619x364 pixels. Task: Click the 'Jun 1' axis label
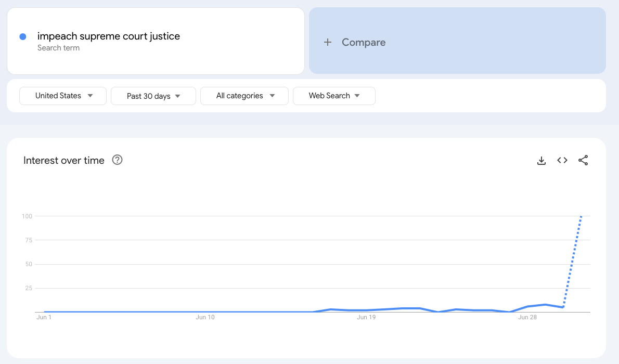44,317
